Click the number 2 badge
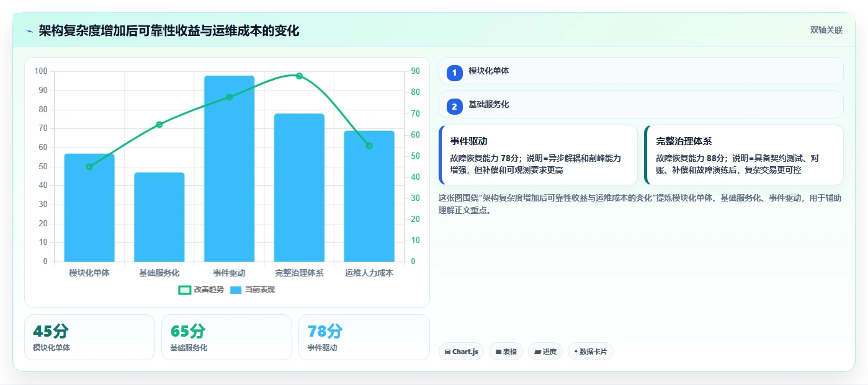 tap(454, 107)
